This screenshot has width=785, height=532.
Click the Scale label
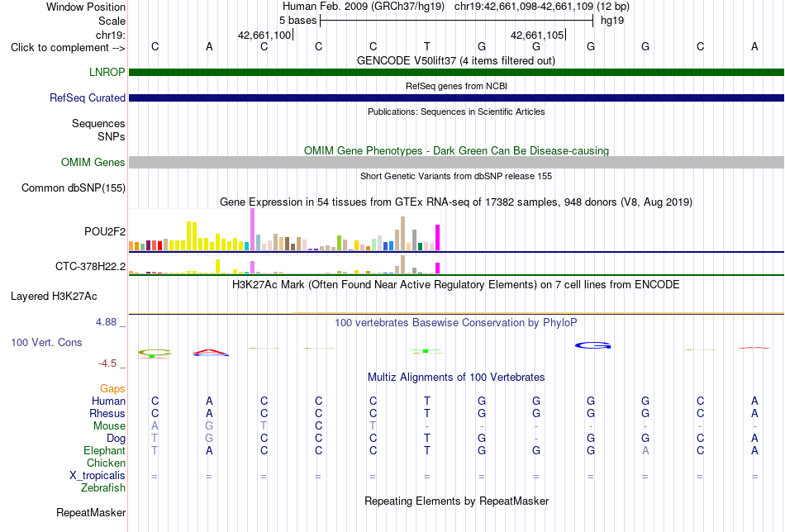pyautogui.click(x=112, y=21)
